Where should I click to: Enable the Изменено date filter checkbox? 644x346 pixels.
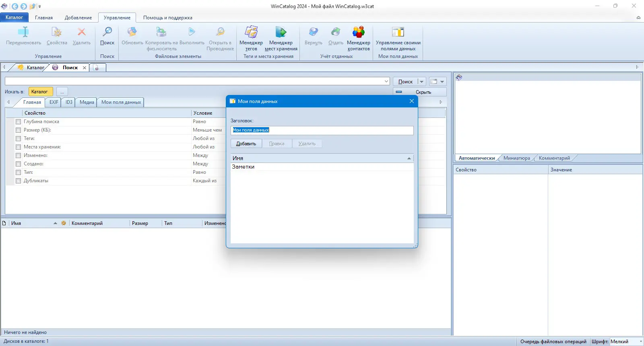(x=18, y=155)
